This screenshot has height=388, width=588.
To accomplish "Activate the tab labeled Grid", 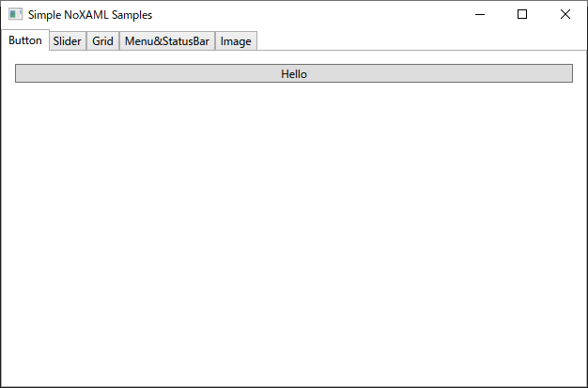I will 102,41.
